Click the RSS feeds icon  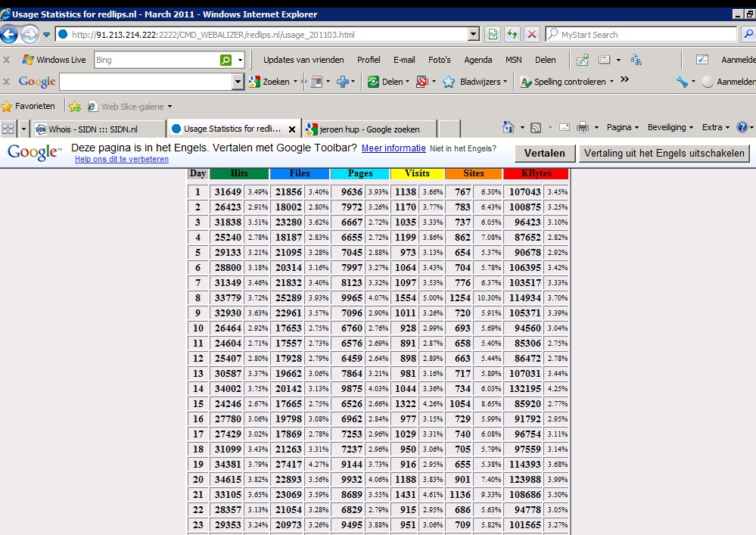tap(536, 128)
